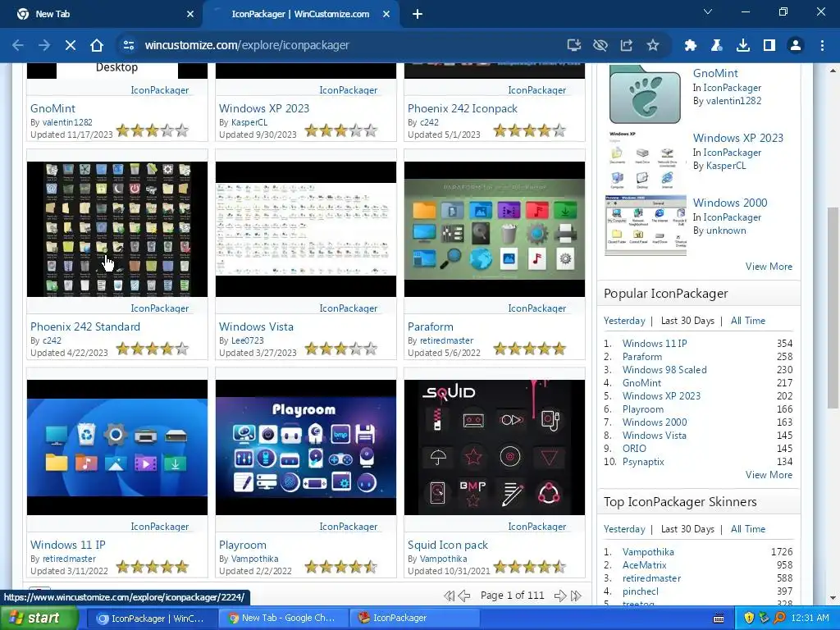Open AceMatrix skinner profile
This screenshot has height=630, width=840.
(x=645, y=565)
